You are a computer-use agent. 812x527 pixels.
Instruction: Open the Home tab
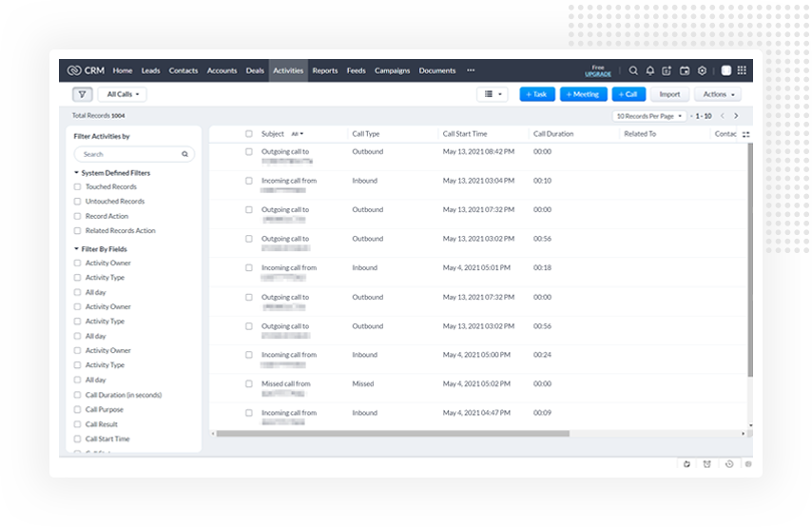pyautogui.click(x=123, y=70)
